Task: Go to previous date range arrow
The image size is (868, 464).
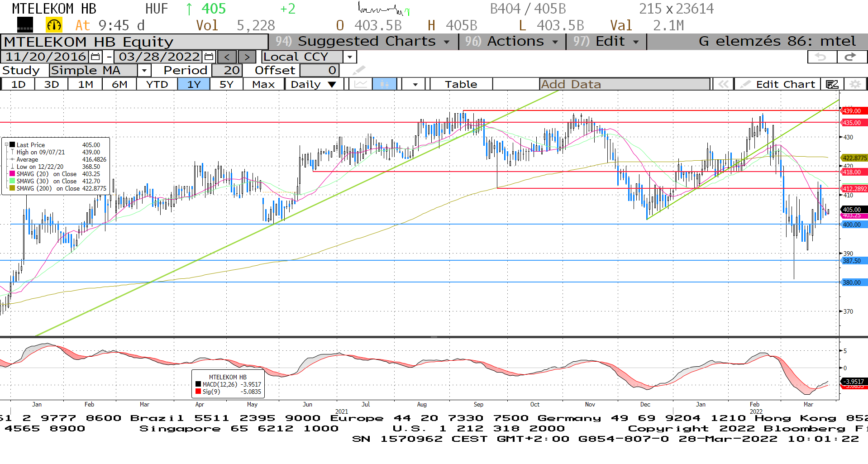Action: 227,57
